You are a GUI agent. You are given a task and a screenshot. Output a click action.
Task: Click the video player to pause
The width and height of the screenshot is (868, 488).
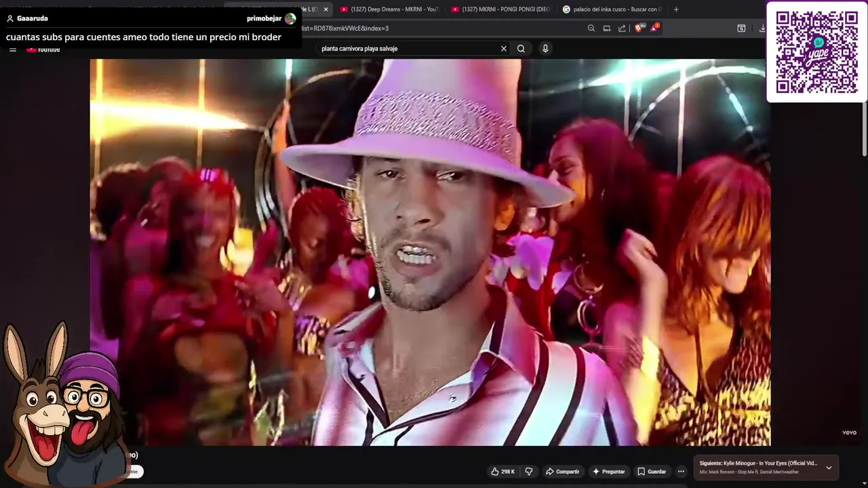(430, 252)
